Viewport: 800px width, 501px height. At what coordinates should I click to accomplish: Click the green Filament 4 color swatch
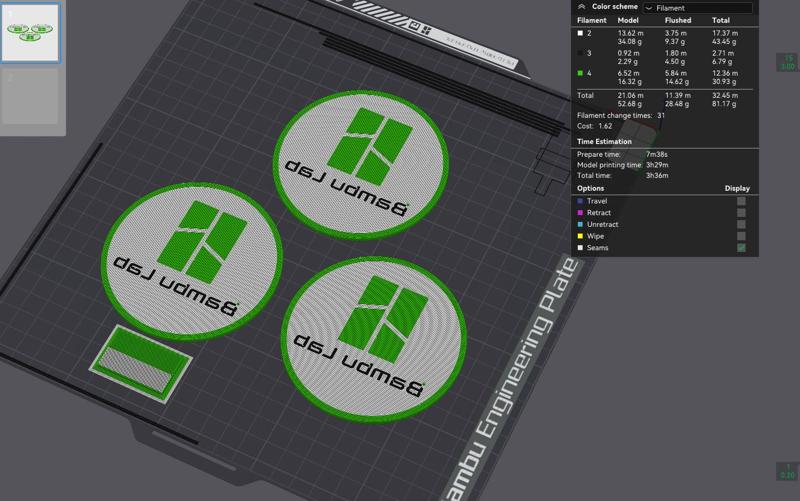coord(580,72)
